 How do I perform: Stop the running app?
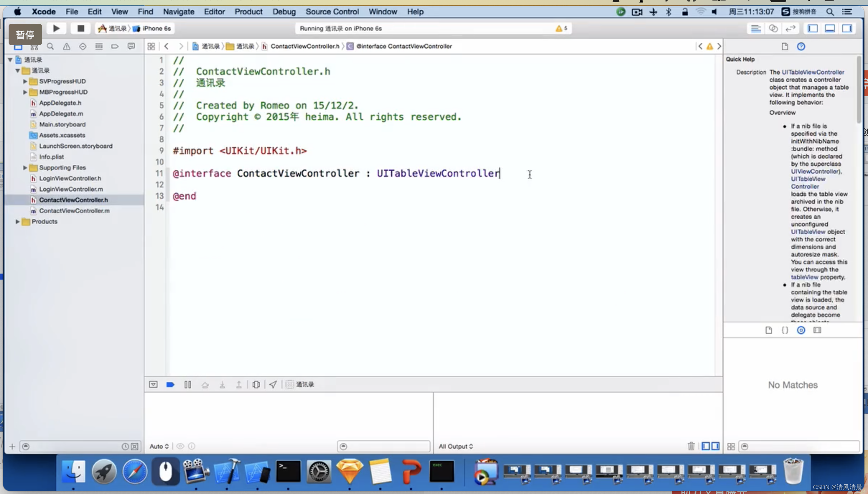coord(80,28)
